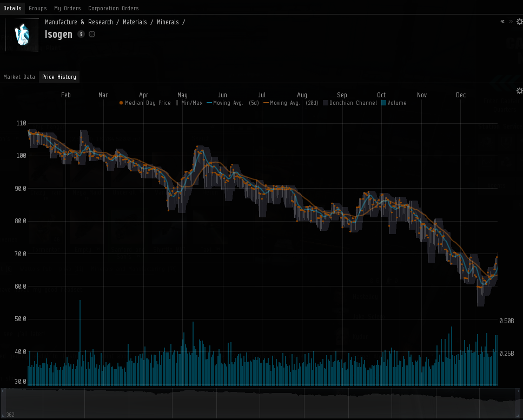Viewport: 523px width, 420px height.
Task: Open the Corporation Orders tab
Action: (x=114, y=8)
